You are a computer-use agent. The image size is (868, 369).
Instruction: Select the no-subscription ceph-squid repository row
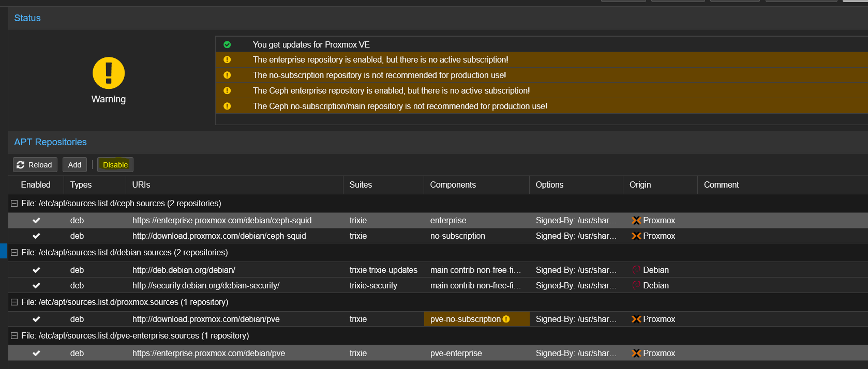click(x=438, y=236)
